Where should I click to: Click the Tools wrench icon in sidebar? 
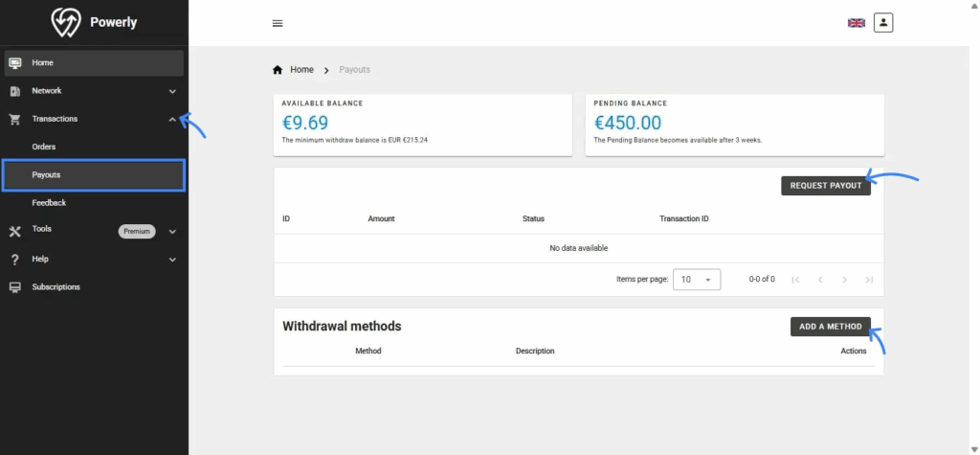tap(14, 231)
